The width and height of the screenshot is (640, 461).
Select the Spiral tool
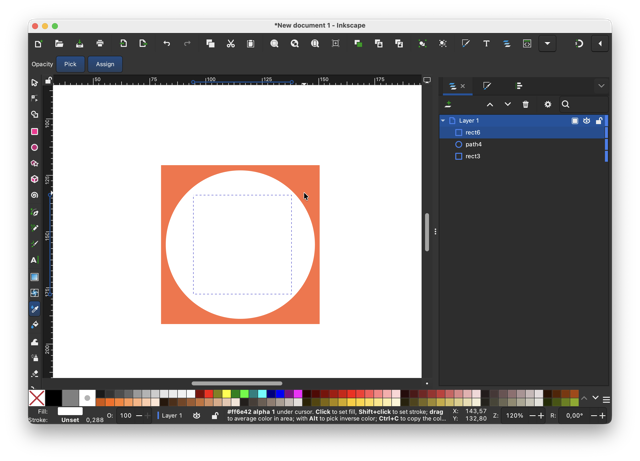pyautogui.click(x=35, y=195)
